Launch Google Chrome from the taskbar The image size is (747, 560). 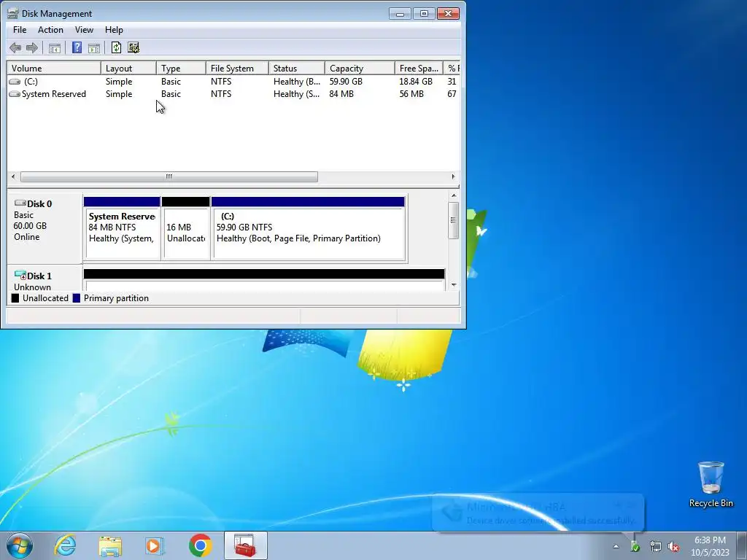click(x=200, y=545)
